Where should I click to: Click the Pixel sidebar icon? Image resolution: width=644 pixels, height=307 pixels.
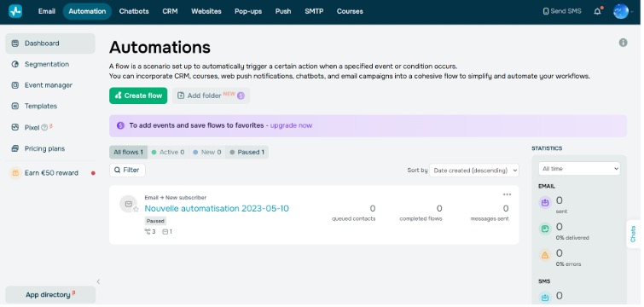pos(15,127)
